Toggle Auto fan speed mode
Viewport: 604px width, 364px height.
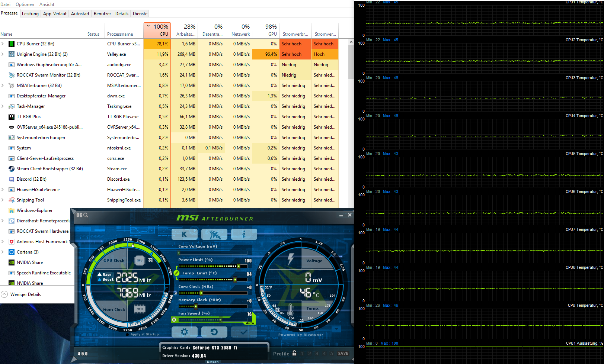pyautogui.click(x=250, y=323)
